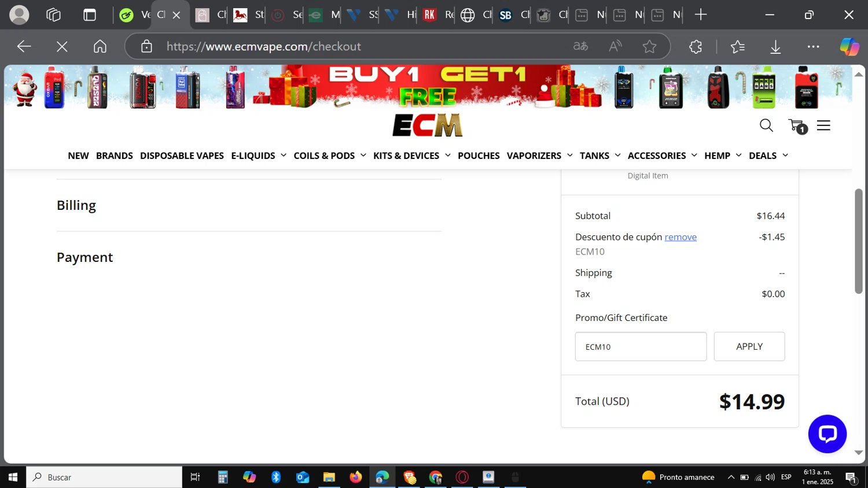Open Edge settings and more menu
This screenshot has height=488, width=868.
tap(813, 46)
